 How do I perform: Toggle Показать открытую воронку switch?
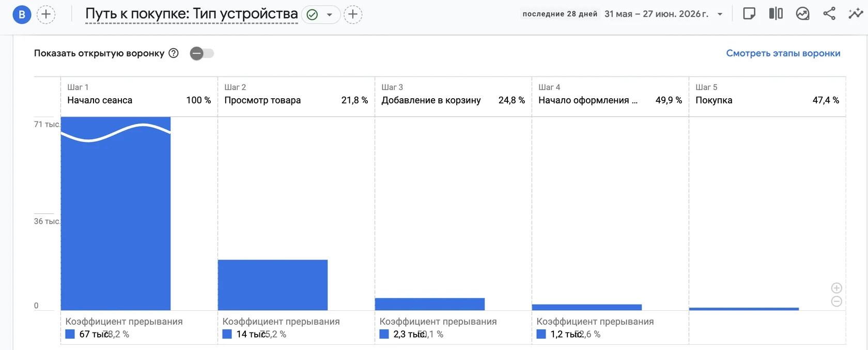point(202,53)
